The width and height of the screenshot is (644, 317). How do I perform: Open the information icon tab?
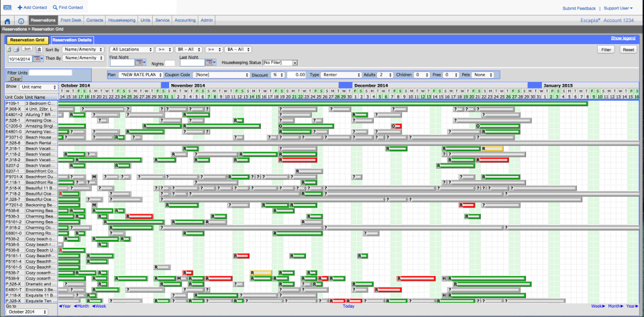tap(21, 21)
